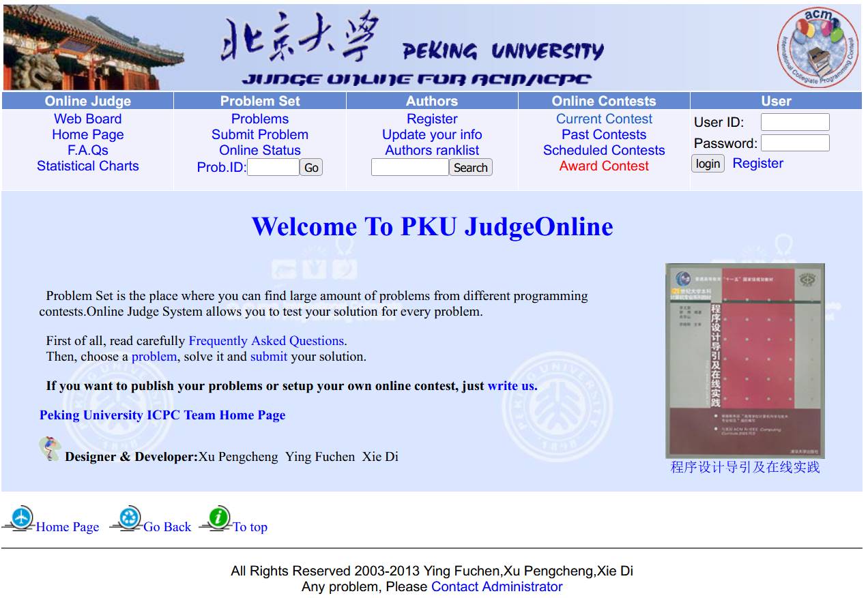Viewport: 868px width, 598px height.
Task: Click the login button
Action: [708, 164]
